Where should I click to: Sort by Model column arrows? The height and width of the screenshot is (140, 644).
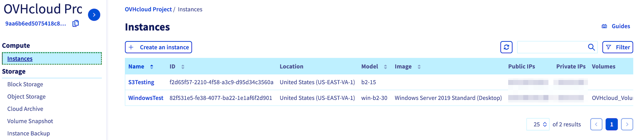[x=385, y=67]
